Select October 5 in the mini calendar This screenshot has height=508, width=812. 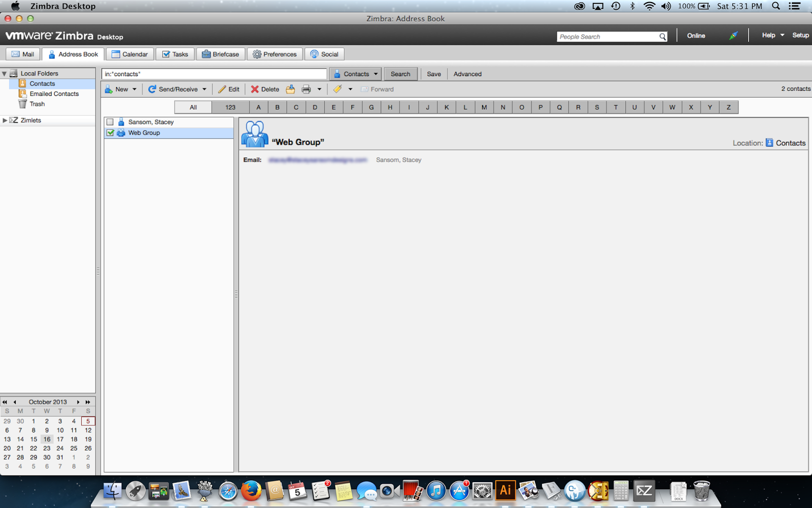pyautogui.click(x=88, y=421)
